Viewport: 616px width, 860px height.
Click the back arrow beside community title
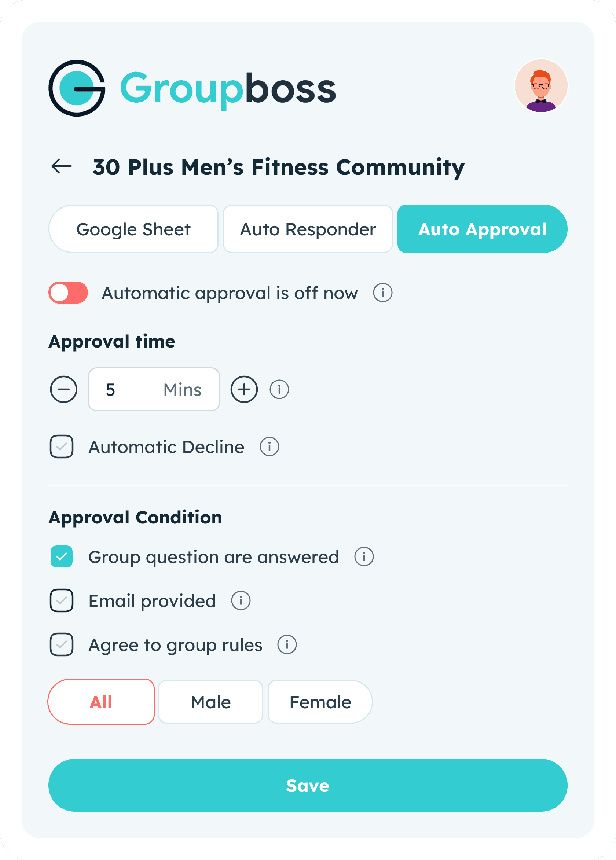62,166
